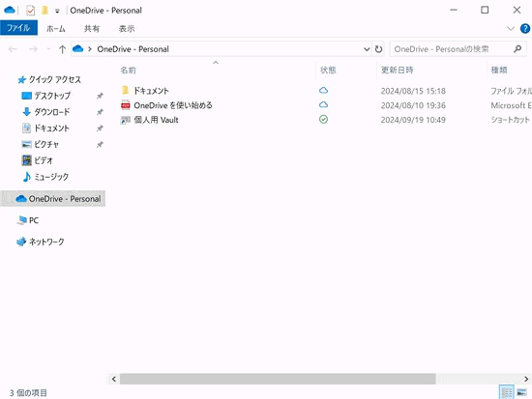The height and width of the screenshot is (399, 532).
Task: Click the search magnifier icon
Action: (x=517, y=49)
